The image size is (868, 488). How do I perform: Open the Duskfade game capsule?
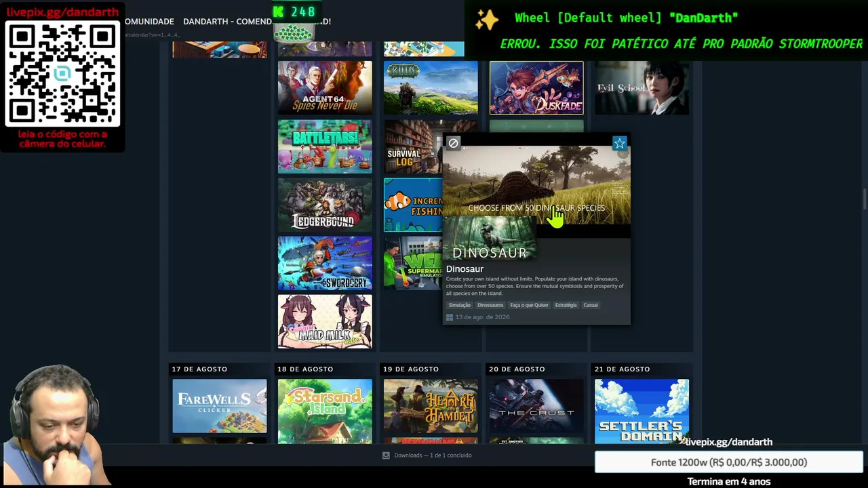pyautogui.click(x=536, y=87)
